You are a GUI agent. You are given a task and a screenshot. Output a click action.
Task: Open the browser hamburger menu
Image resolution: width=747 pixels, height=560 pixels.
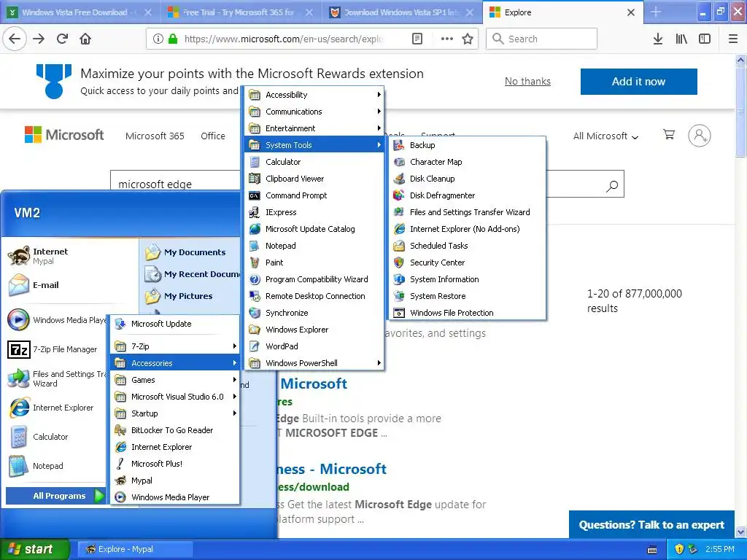(x=733, y=39)
